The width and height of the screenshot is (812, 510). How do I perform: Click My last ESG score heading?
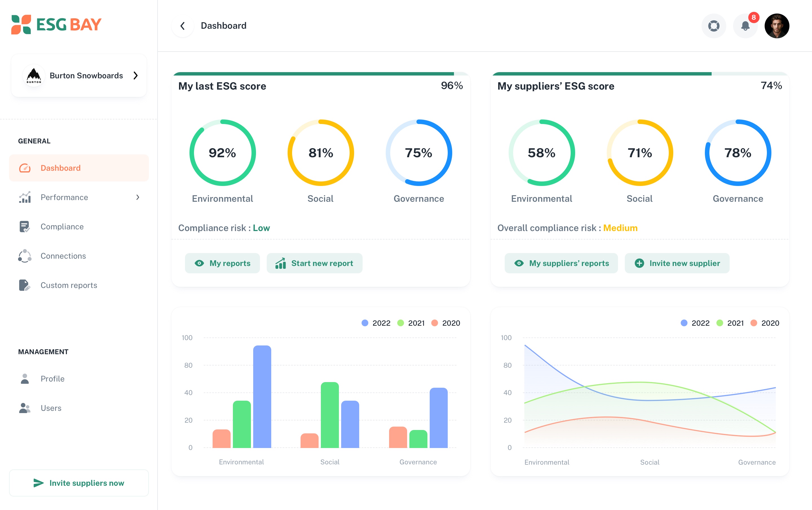pos(222,86)
